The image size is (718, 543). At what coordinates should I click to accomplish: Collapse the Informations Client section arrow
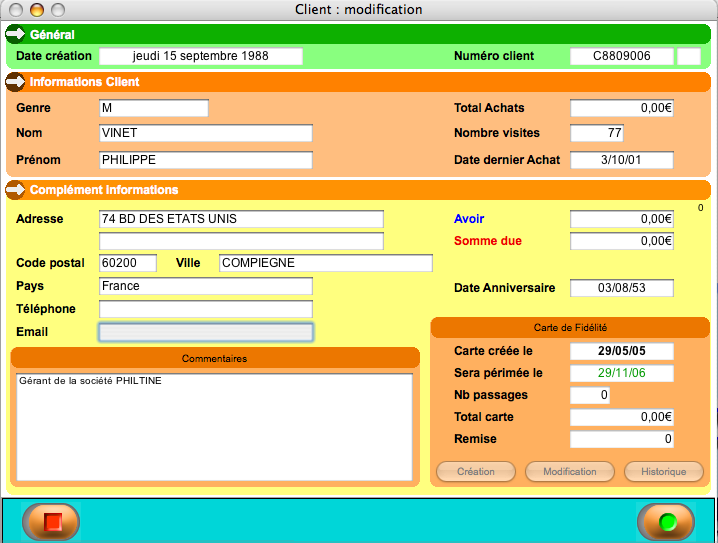coord(16,82)
